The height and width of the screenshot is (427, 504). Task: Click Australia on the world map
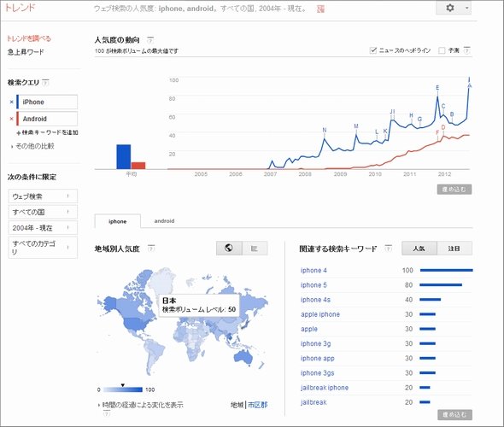coord(243,357)
